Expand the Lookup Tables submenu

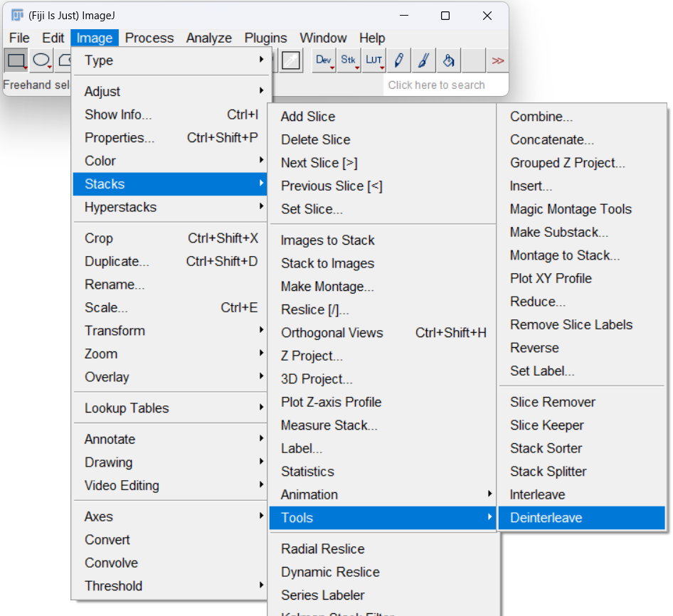click(x=171, y=408)
